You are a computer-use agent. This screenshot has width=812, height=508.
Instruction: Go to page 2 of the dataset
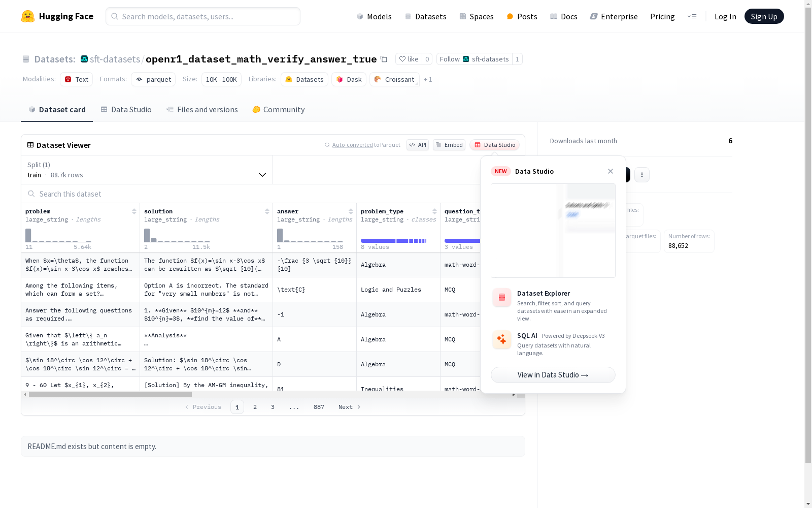[x=255, y=407]
